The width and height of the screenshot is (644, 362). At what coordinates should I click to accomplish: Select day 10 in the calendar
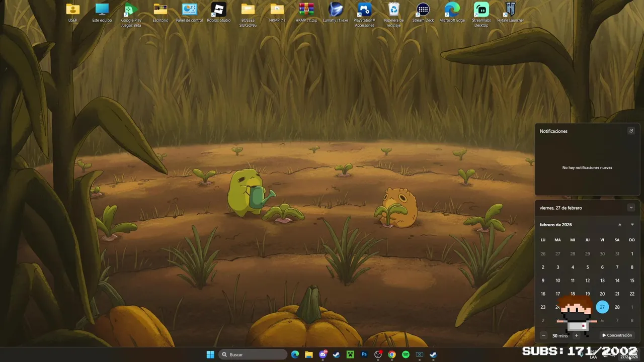pyautogui.click(x=557, y=281)
